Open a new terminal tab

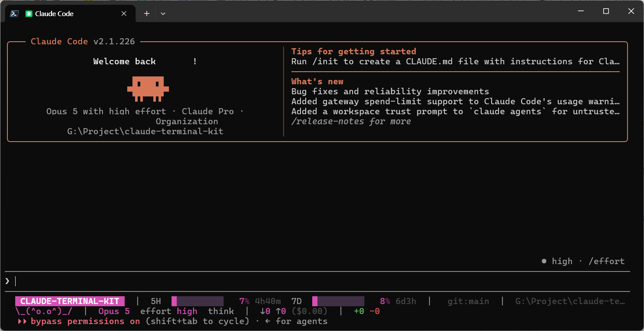click(147, 13)
